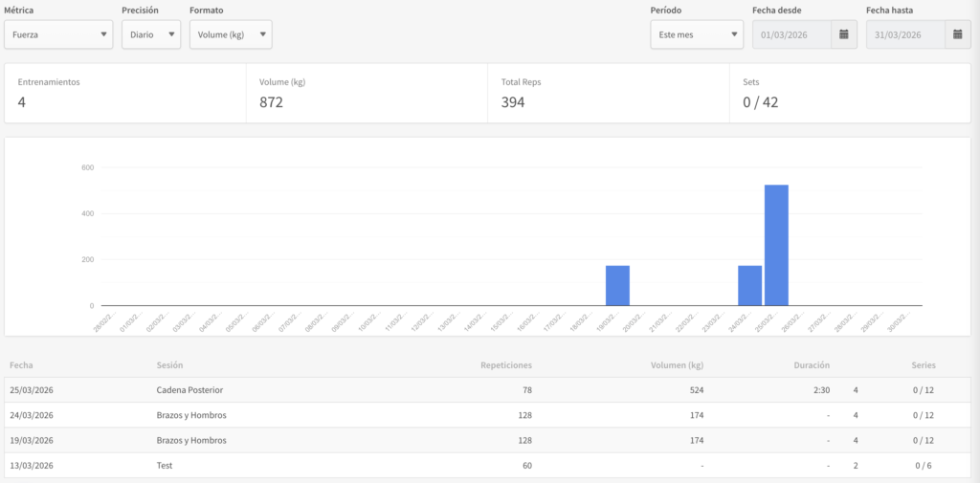Screen dimensions: 980x483
Task: Click the Total Reps summary card
Action: pos(608,93)
